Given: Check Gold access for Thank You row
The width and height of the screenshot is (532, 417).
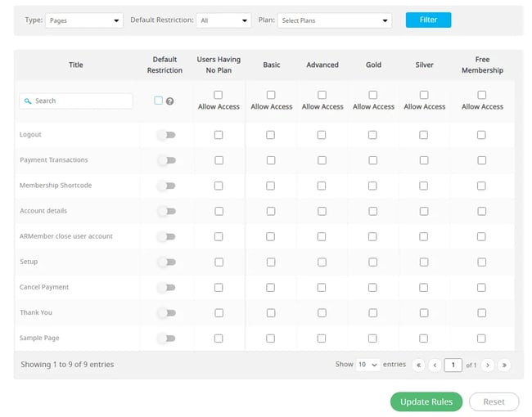Looking at the screenshot, I should pyautogui.click(x=373, y=313).
